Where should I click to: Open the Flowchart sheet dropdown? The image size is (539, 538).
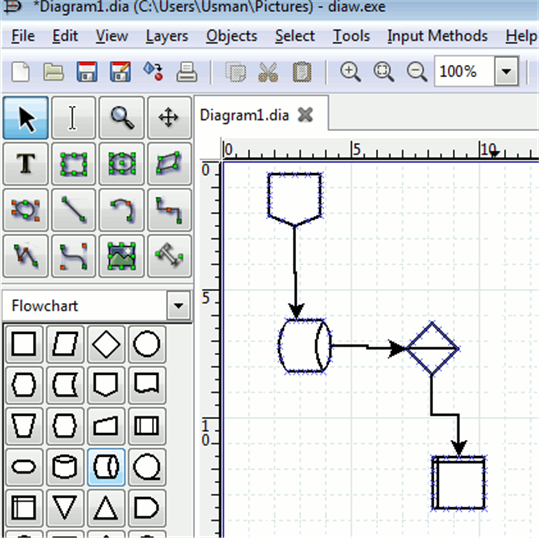[178, 306]
